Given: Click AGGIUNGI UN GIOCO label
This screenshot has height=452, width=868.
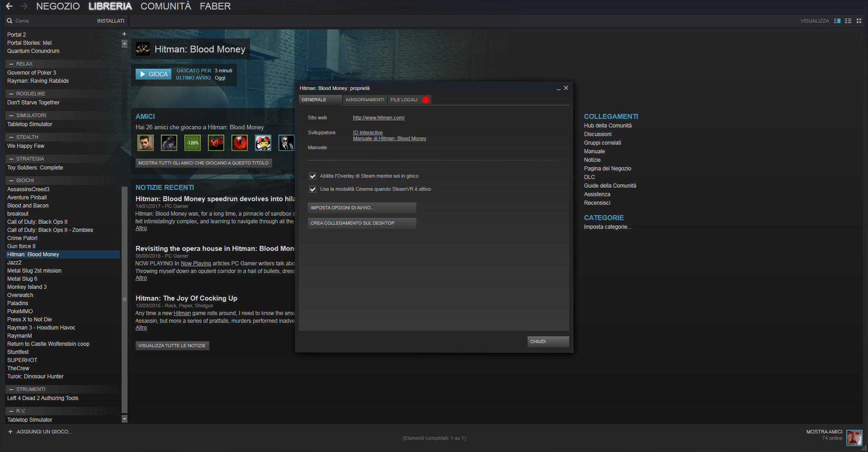Looking at the screenshot, I should [x=44, y=432].
